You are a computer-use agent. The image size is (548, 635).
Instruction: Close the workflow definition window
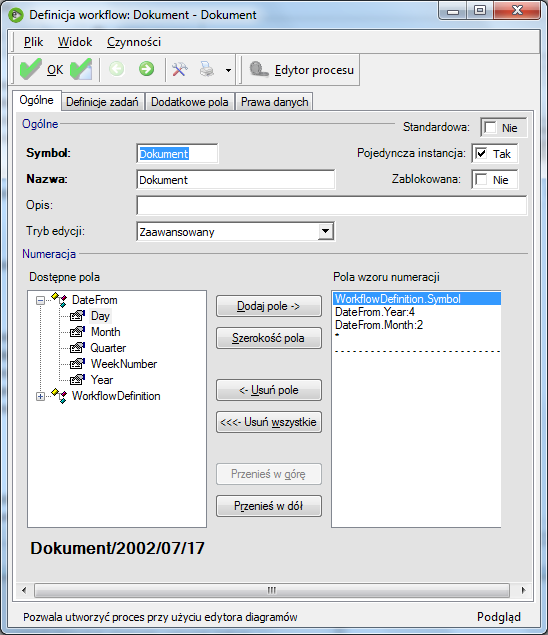point(517,11)
